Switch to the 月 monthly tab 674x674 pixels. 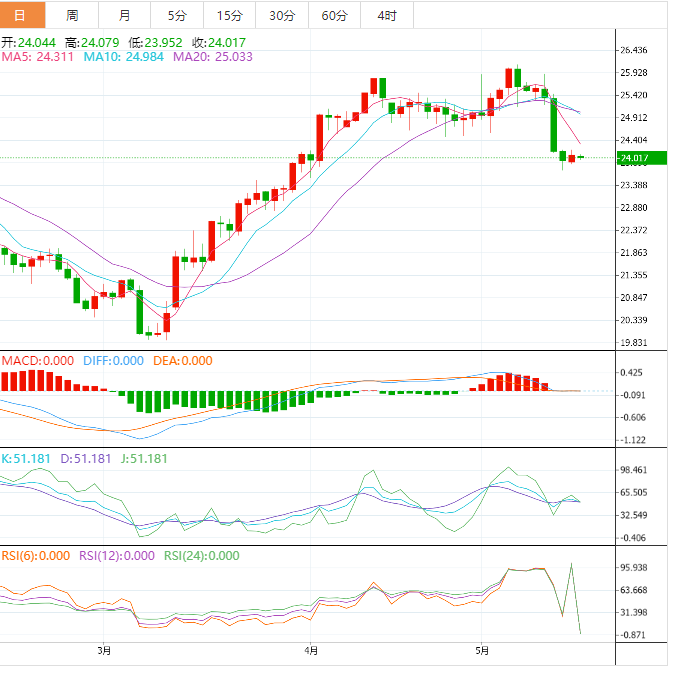(125, 15)
